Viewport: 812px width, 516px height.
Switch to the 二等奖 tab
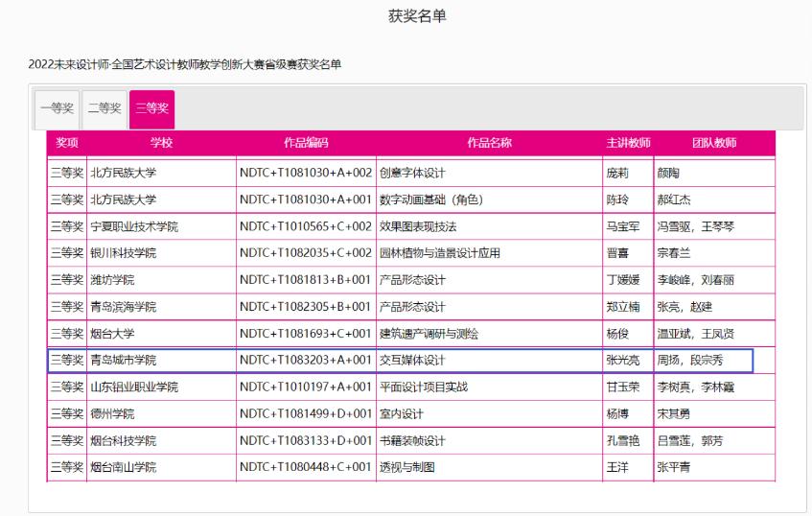point(104,108)
